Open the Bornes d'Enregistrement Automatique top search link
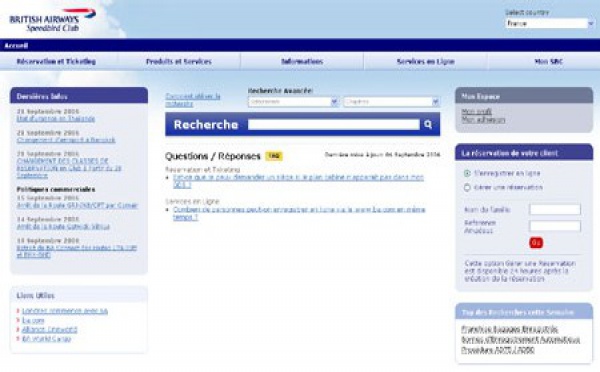The height and width of the screenshot is (372, 600). coord(520,339)
